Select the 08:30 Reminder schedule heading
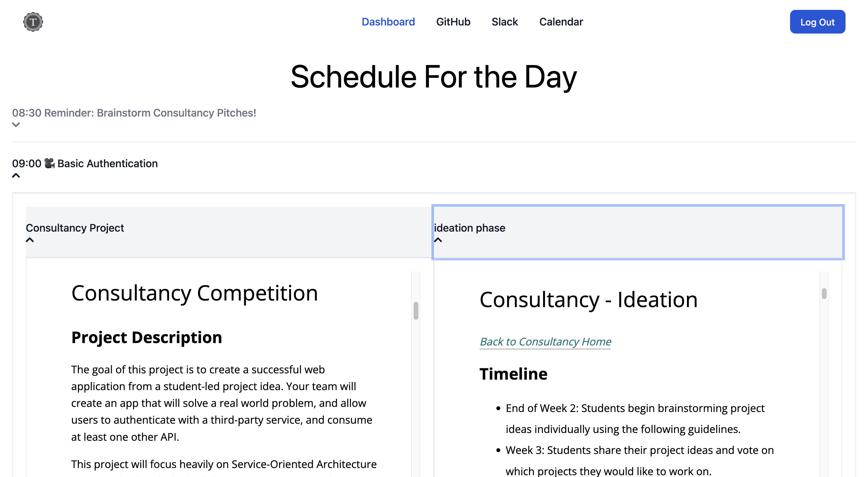 pos(134,113)
